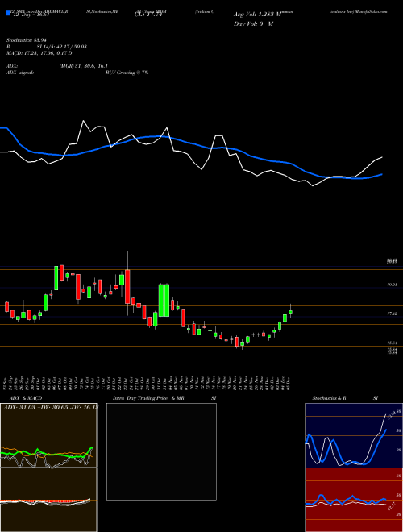Image resolution: width=403 pixels, height=532 pixels.
Task: Click the MACD histogram panel with red bars
Action: click(48, 500)
